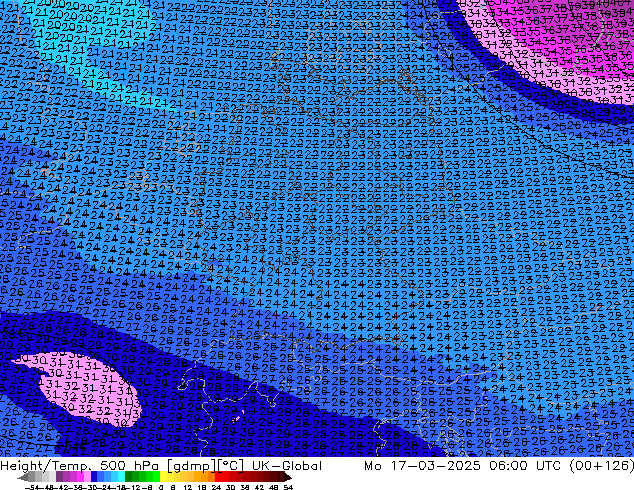Click the gray left arrow of the color scale
Viewport: 634px width, 490px height.
tap(22, 477)
